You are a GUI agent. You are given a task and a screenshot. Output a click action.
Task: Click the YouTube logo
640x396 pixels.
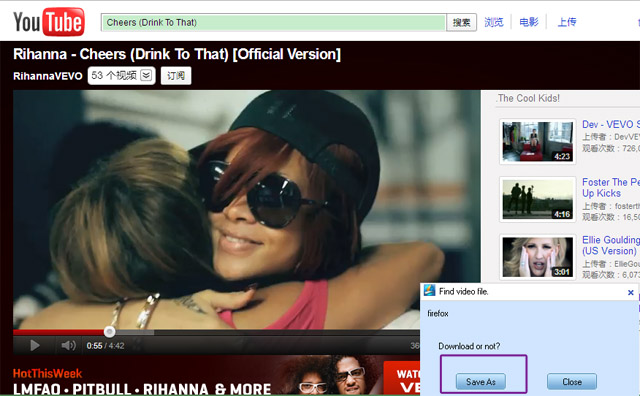click(49, 22)
